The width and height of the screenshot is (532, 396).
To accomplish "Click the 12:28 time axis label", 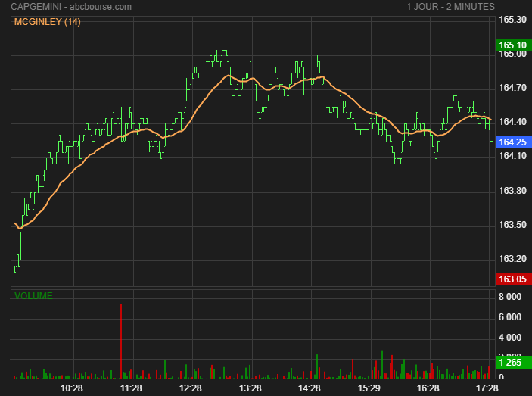I will (x=191, y=388).
